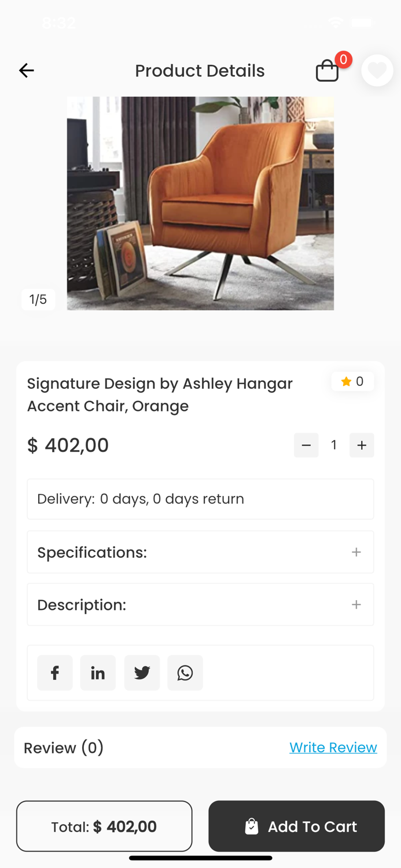The image size is (401, 868).
Task: Expand the Specifications section
Action: click(x=200, y=551)
